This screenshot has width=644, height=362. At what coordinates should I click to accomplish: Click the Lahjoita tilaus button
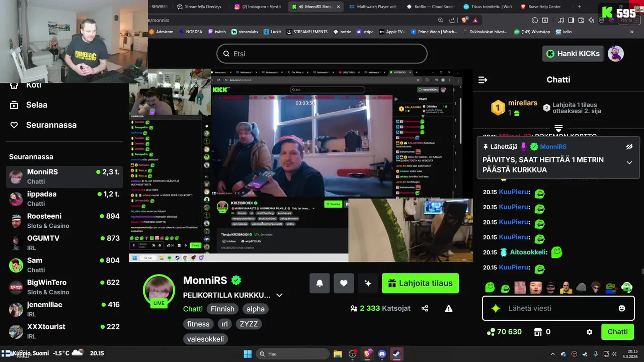click(420, 283)
